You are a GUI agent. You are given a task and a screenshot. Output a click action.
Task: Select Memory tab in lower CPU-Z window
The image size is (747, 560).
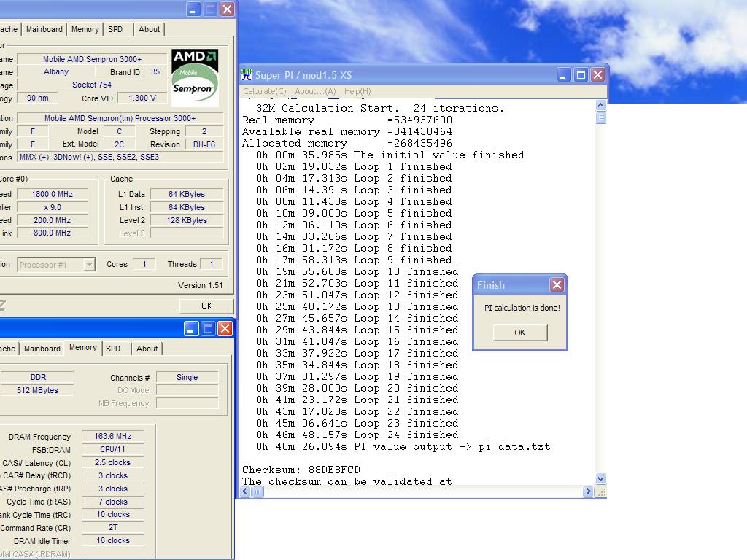[x=83, y=348]
